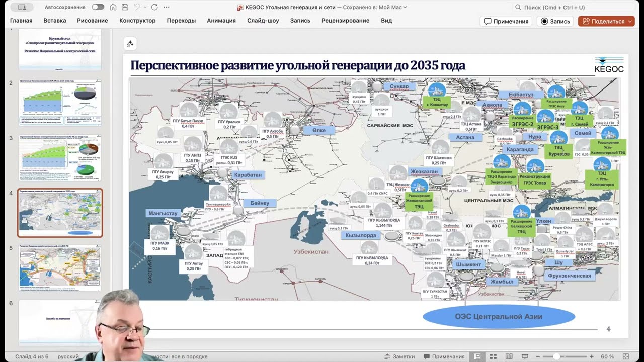
Task: Click the Жамбыл label on the map
Action: click(x=502, y=282)
